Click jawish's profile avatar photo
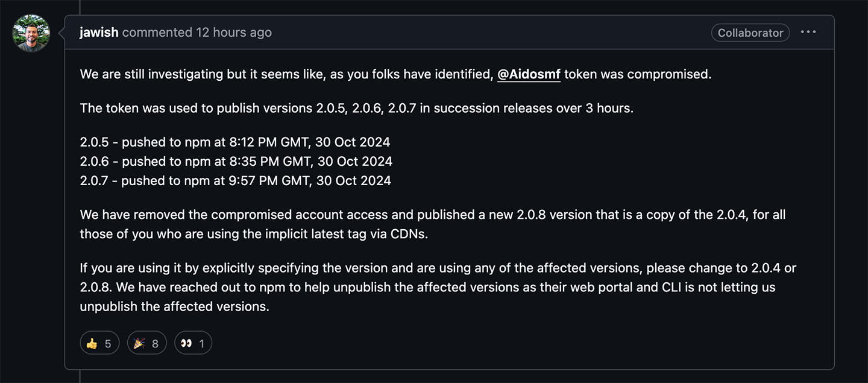 (31, 33)
